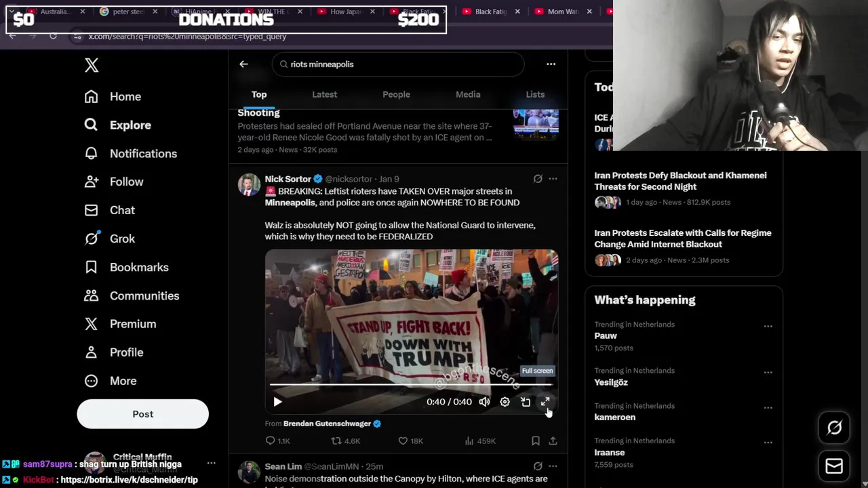
Task: Open the Shooting news story thumbnail
Action: (x=536, y=125)
